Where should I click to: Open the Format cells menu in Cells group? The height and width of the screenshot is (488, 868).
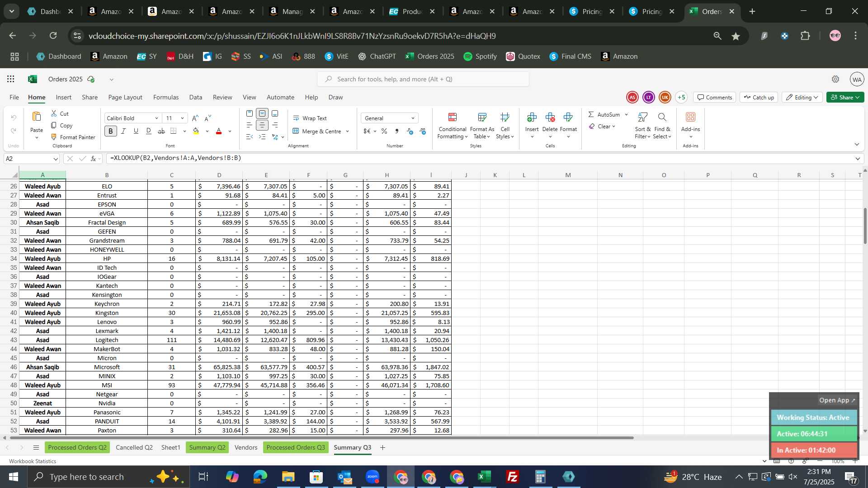[568, 126]
